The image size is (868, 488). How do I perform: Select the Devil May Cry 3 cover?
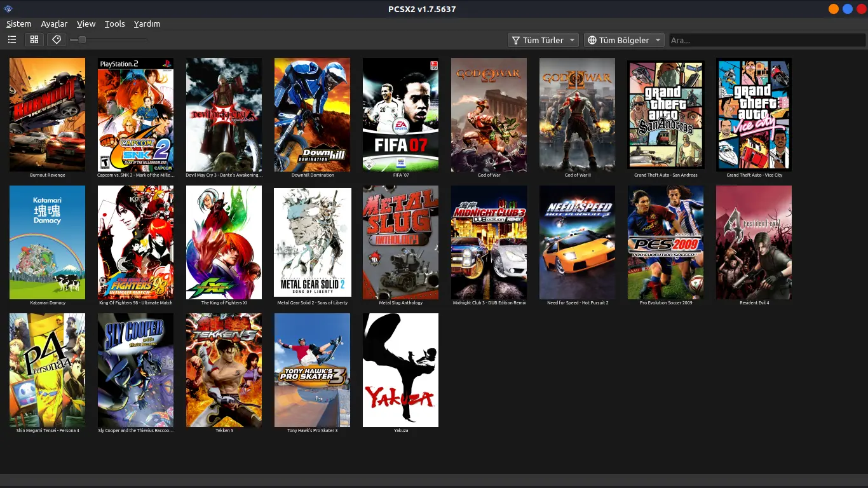pos(224,114)
